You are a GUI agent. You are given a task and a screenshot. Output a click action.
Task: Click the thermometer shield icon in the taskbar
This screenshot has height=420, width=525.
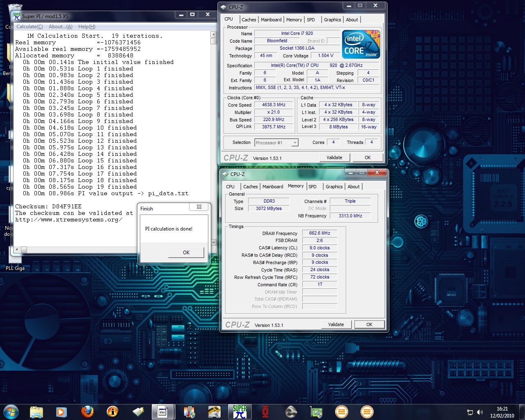pyautogui.click(x=189, y=411)
